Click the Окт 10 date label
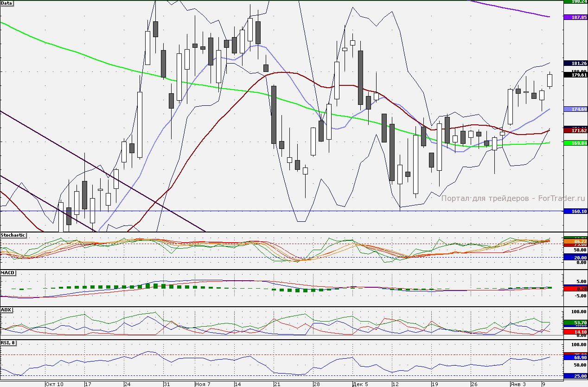This screenshot has width=588, height=387. coord(54,384)
